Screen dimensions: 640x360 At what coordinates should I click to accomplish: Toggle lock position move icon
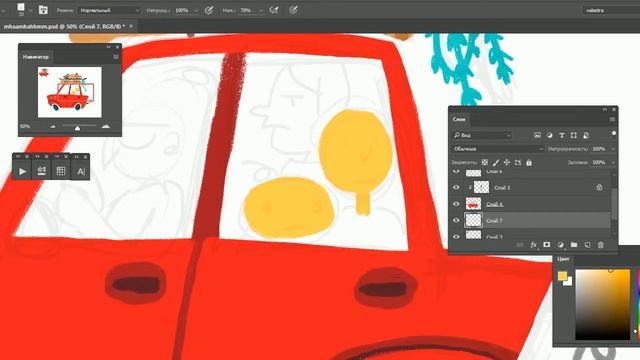(x=507, y=162)
